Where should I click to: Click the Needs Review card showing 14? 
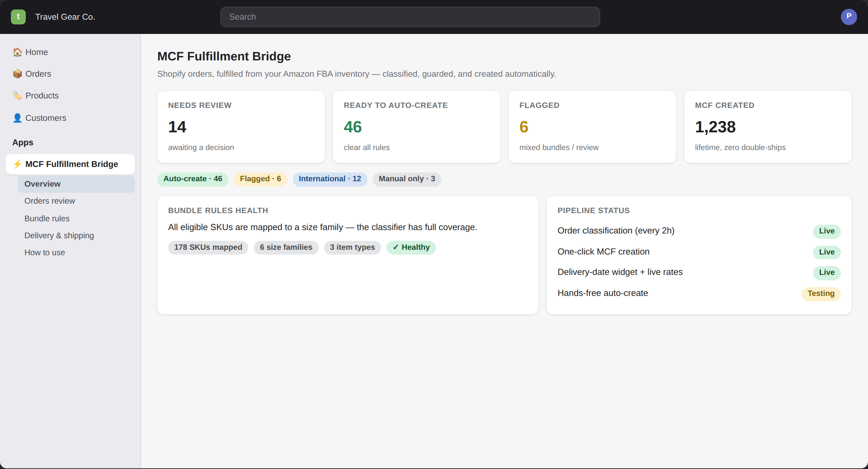coord(241,127)
